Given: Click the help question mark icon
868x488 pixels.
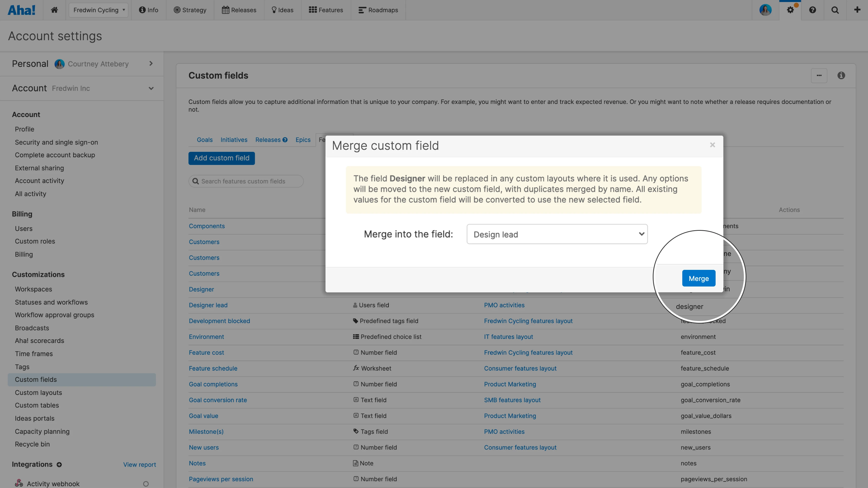Looking at the screenshot, I should click(812, 10).
